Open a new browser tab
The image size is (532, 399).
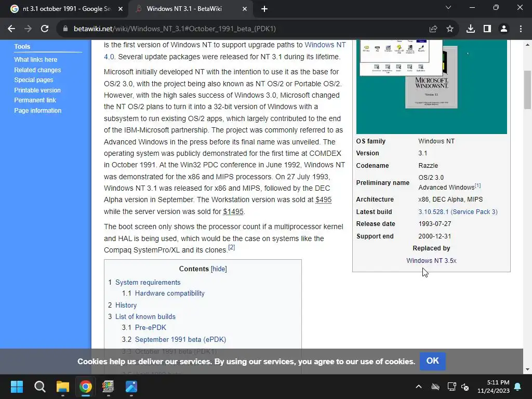click(264, 9)
